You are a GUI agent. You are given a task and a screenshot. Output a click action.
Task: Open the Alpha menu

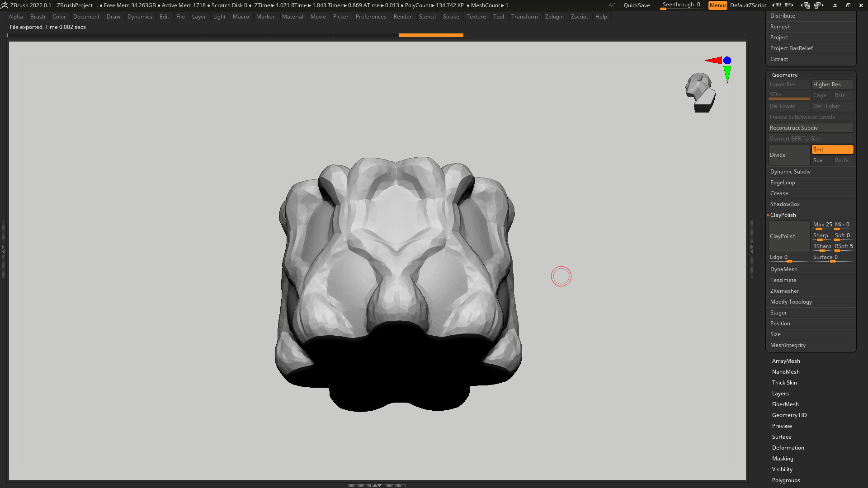pyautogui.click(x=16, y=17)
